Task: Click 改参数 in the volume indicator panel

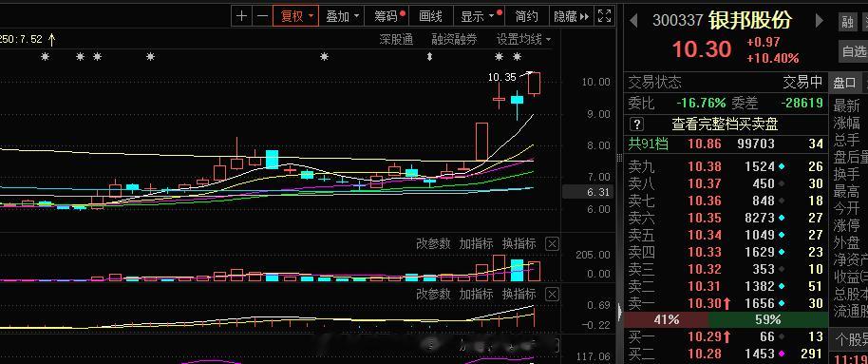Action: [433, 243]
